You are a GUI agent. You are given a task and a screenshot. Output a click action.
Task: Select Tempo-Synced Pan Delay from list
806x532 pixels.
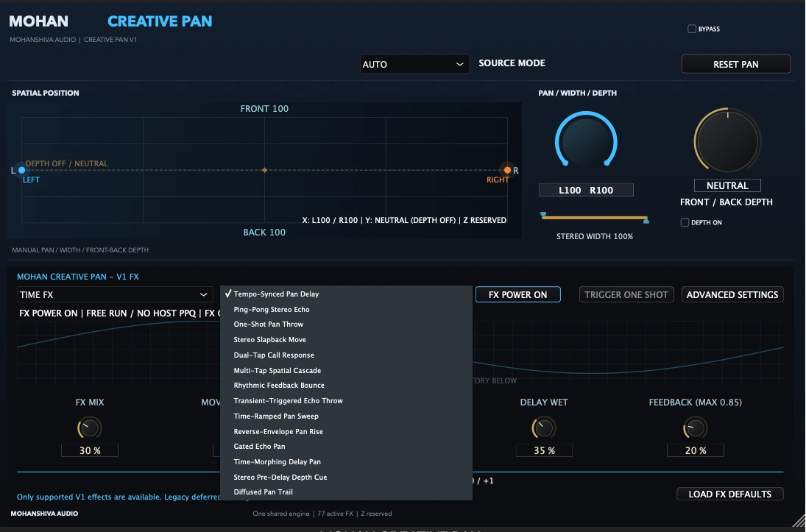(346, 294)
